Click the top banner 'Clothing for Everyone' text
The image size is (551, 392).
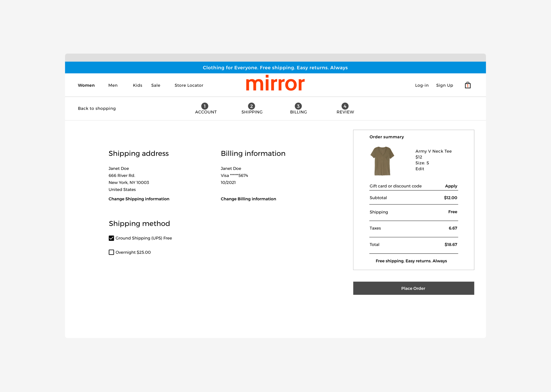point(275,68)
